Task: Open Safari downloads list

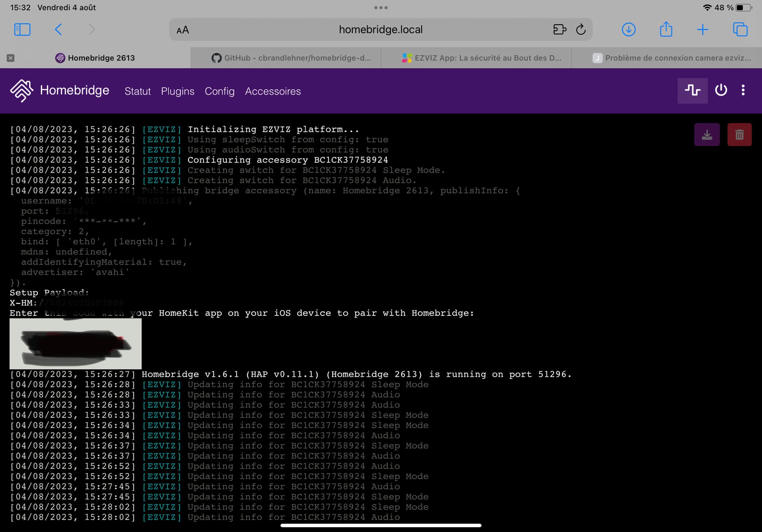Action: point(629,29)
